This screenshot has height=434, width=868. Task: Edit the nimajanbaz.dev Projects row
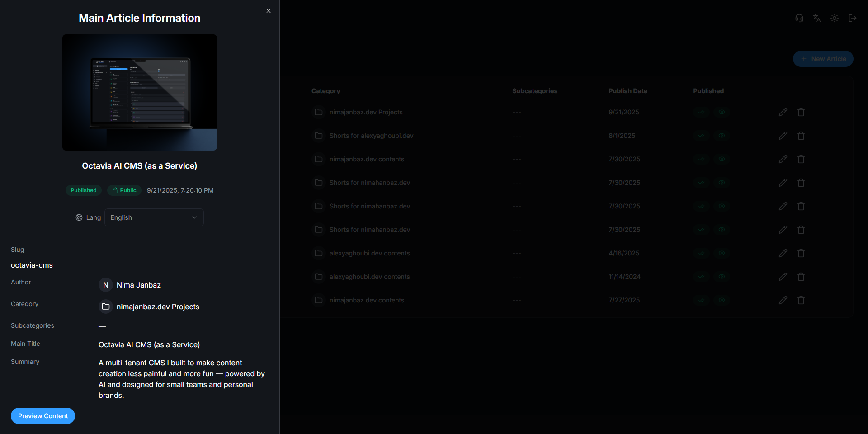783,112
